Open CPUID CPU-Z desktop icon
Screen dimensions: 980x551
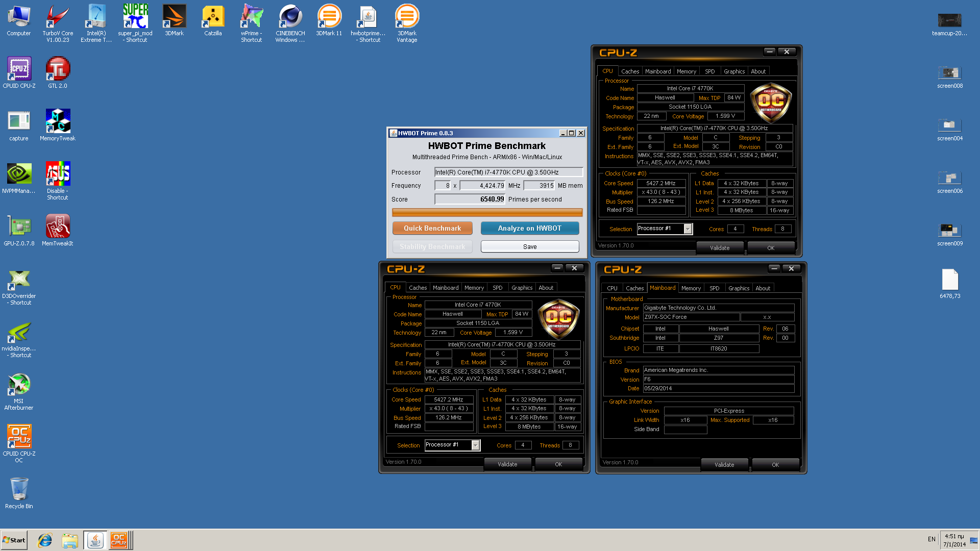click(19, 72)
